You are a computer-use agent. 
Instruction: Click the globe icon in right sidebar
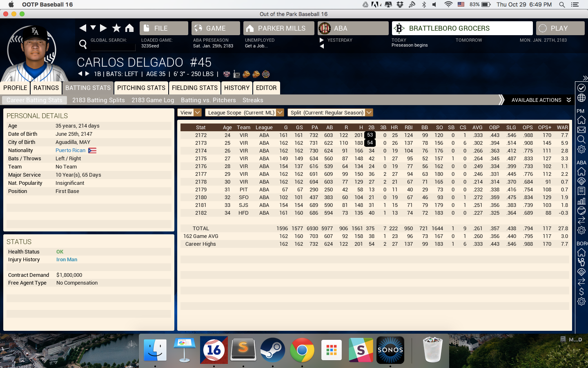click(581, 98)
